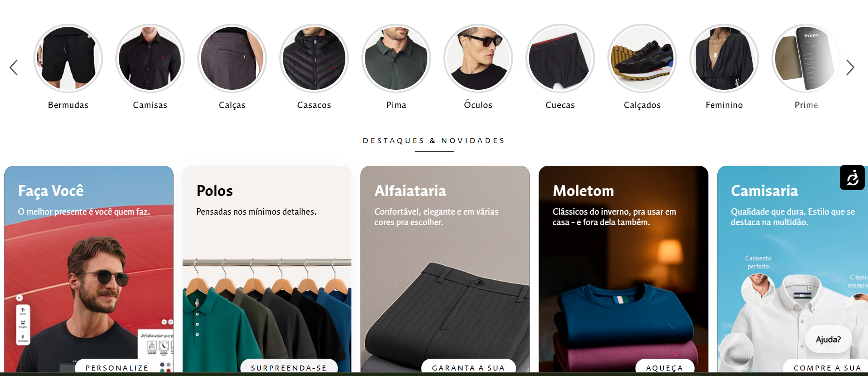The image size is (868, 376).
Task: Open the Calças category image
Action: pos(232,58)
